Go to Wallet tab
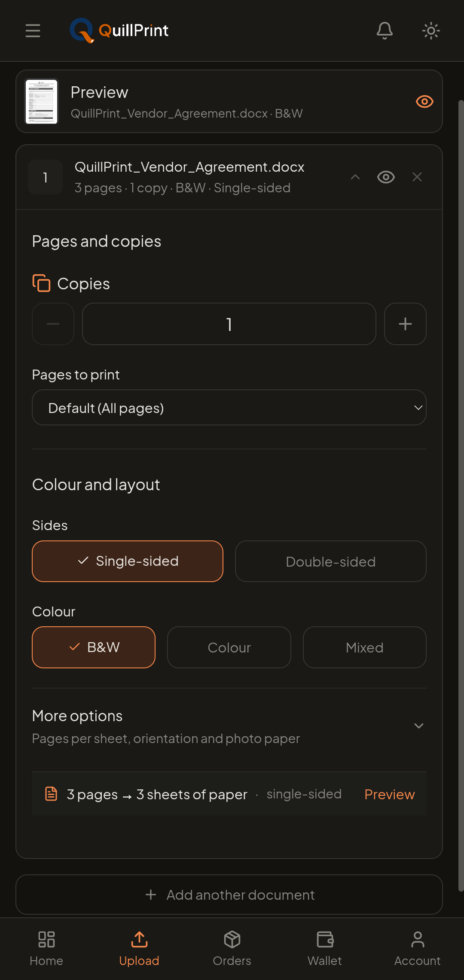 coord(325,949)
